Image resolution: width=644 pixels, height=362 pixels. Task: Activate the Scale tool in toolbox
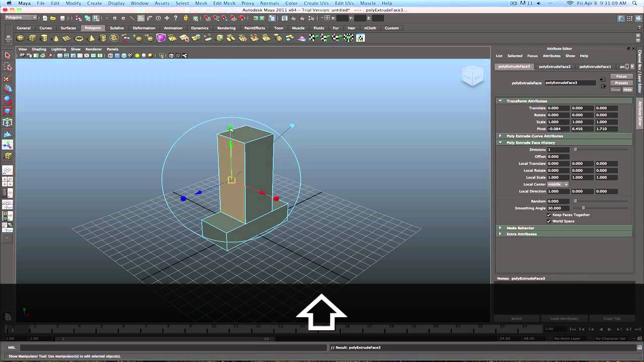8,111
